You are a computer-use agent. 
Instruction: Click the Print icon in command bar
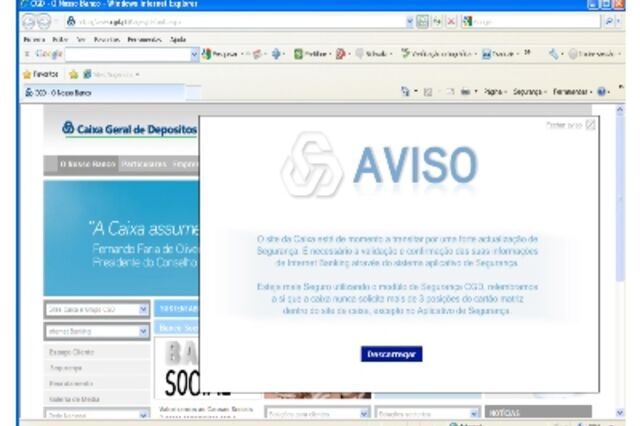coord(465,92)
